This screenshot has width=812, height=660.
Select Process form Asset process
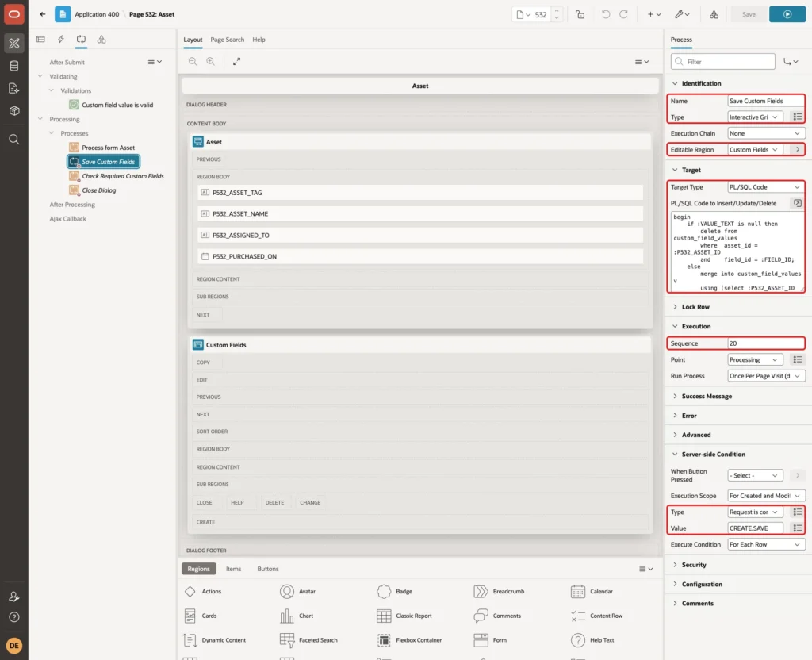pyautogui.click(x=108, y=148)
